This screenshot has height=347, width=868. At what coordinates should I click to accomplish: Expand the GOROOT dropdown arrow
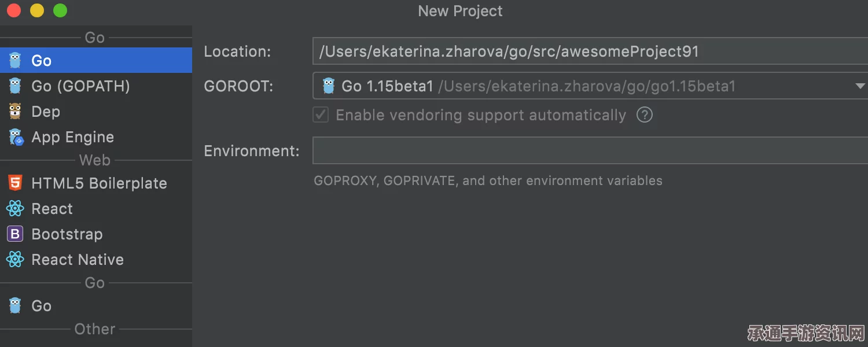pos(860,86)
